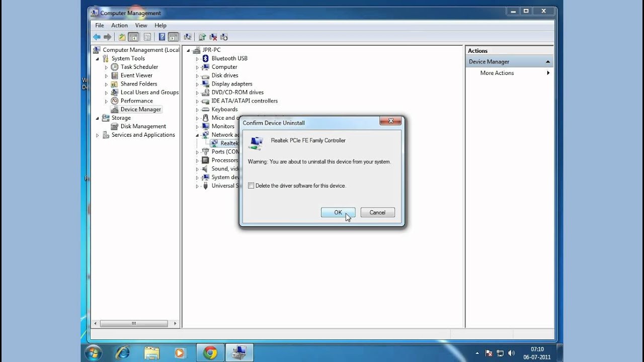Image resolution: width=644 pixels, height=362 pixels.
Task: Collapse the System Tools node
Action: [97, 59]
